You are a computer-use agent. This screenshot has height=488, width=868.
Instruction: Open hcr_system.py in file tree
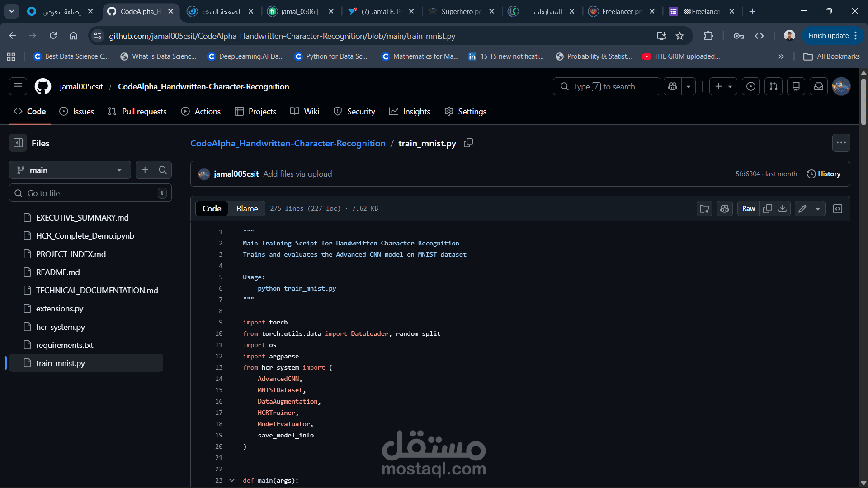click(x=61, y=327)
